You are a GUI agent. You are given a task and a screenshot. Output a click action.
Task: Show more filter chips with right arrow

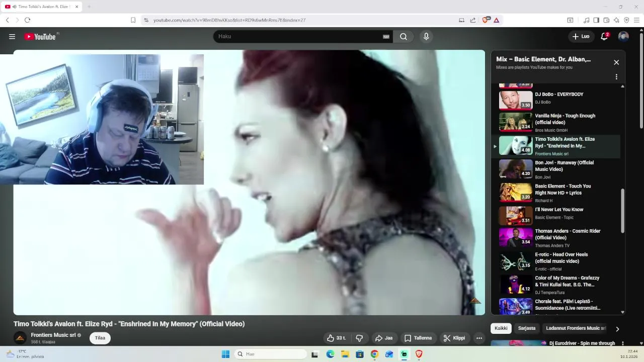pos(617,329)
